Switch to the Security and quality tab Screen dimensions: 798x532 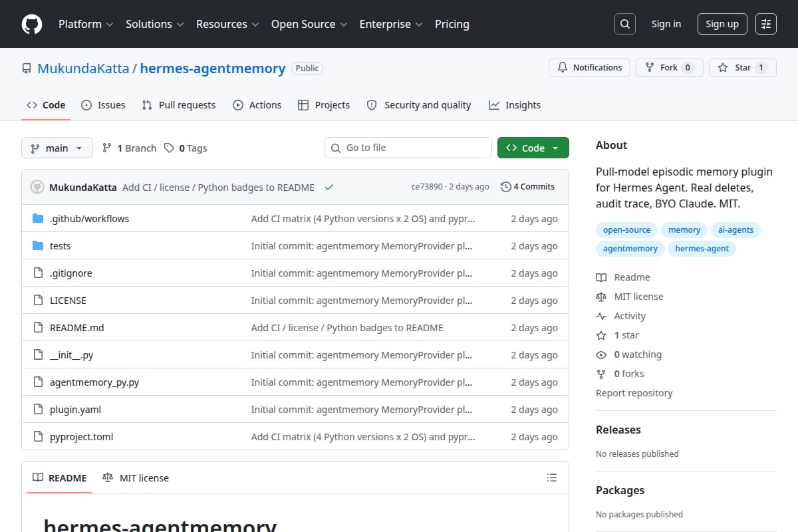click(x=419, y=105)
